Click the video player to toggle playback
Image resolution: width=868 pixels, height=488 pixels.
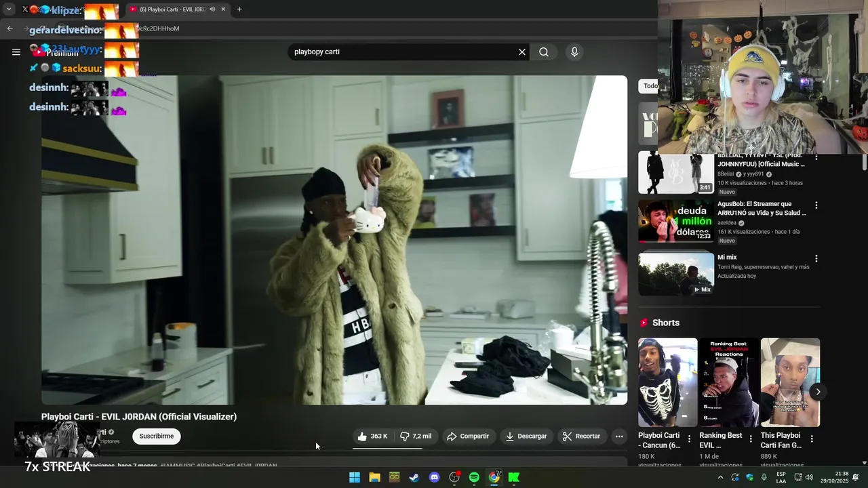click(334, 240)
